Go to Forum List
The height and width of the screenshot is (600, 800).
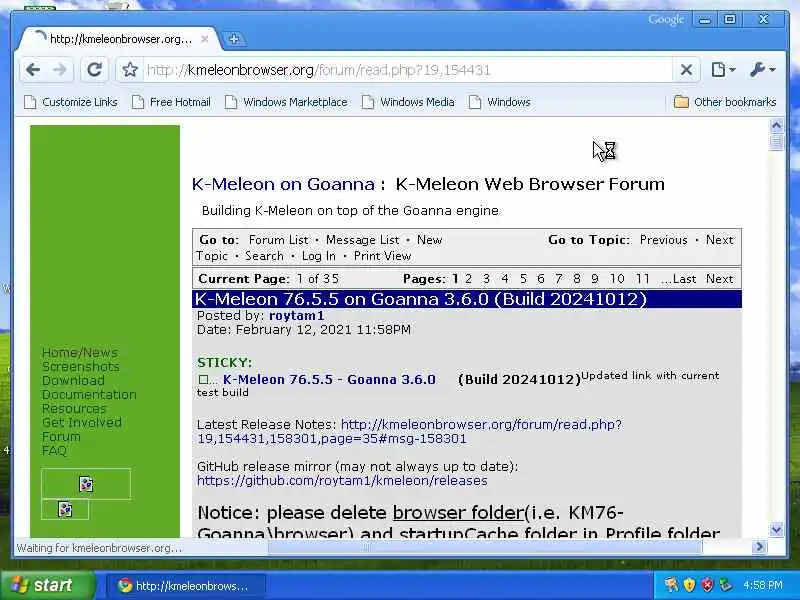[x=279, y=240]
